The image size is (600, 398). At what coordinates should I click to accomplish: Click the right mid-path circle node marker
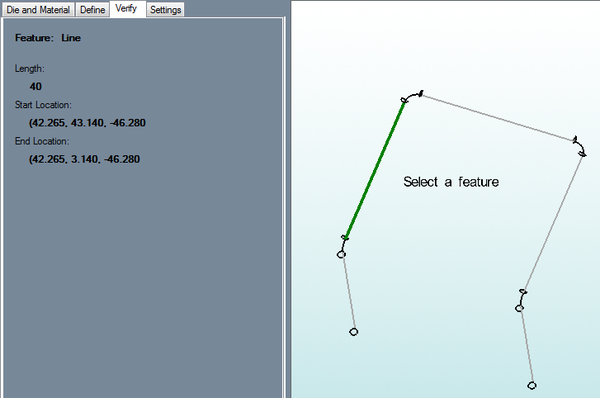pyautogui.click(x=519, y=308)
